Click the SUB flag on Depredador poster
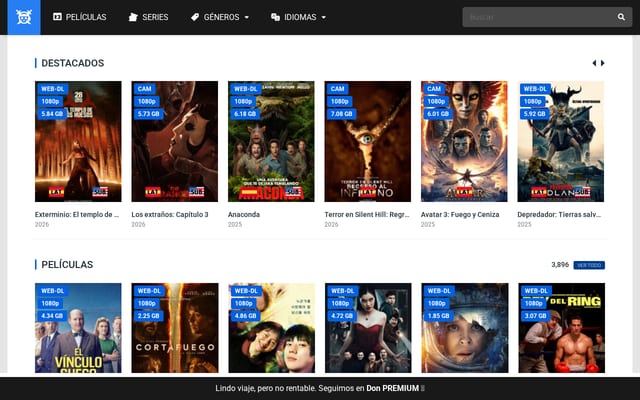Screen dimensions: 640x400 582,191
